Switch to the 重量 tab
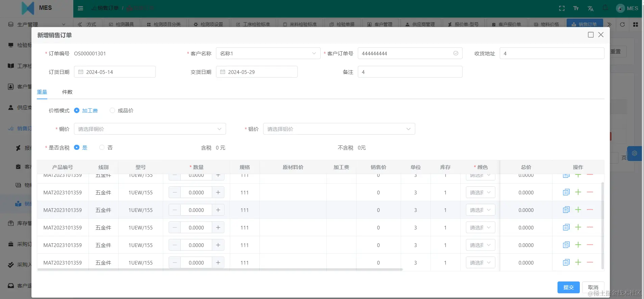The height and width of the screenshot is (299, 644). (42, 92)
